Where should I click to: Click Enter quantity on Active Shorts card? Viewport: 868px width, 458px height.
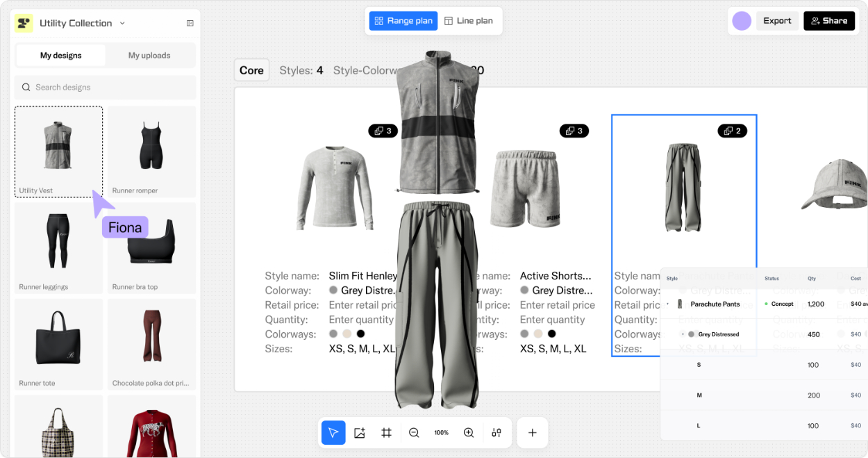(x=553, y=320)
